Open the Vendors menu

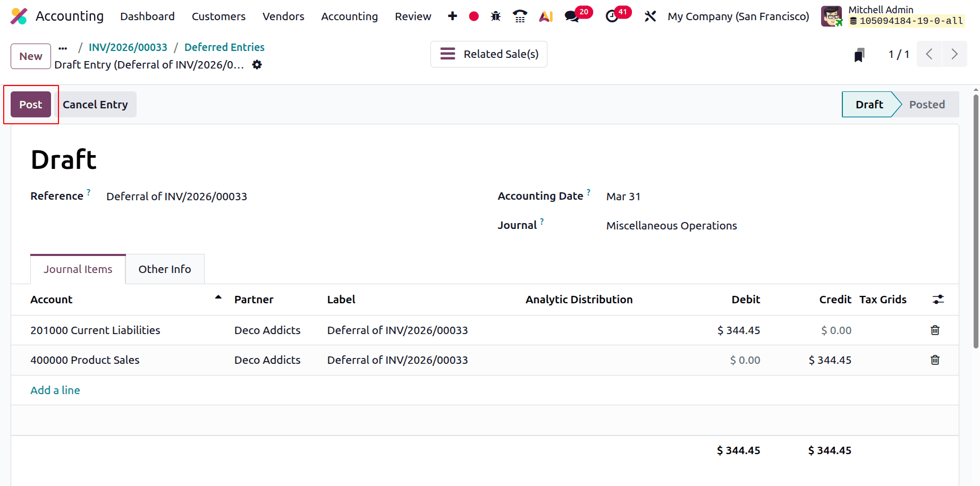283,16
